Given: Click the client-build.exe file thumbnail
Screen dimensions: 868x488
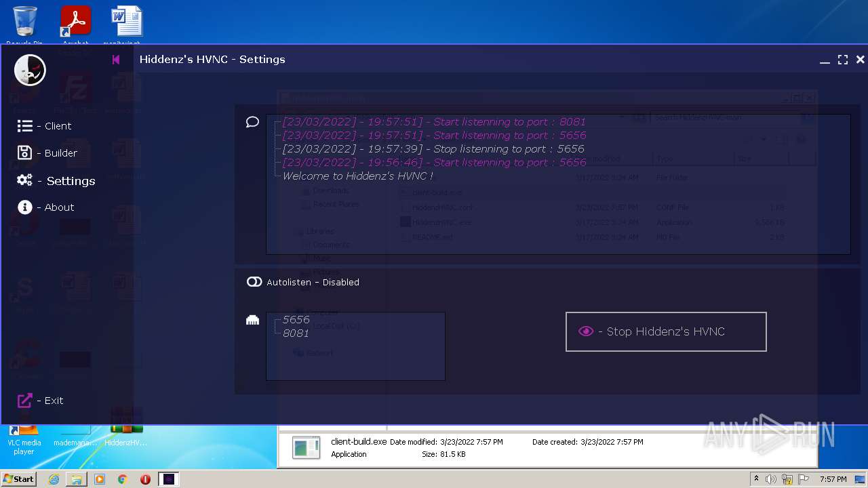Looking at the screenshot, I should click(306, 448).
